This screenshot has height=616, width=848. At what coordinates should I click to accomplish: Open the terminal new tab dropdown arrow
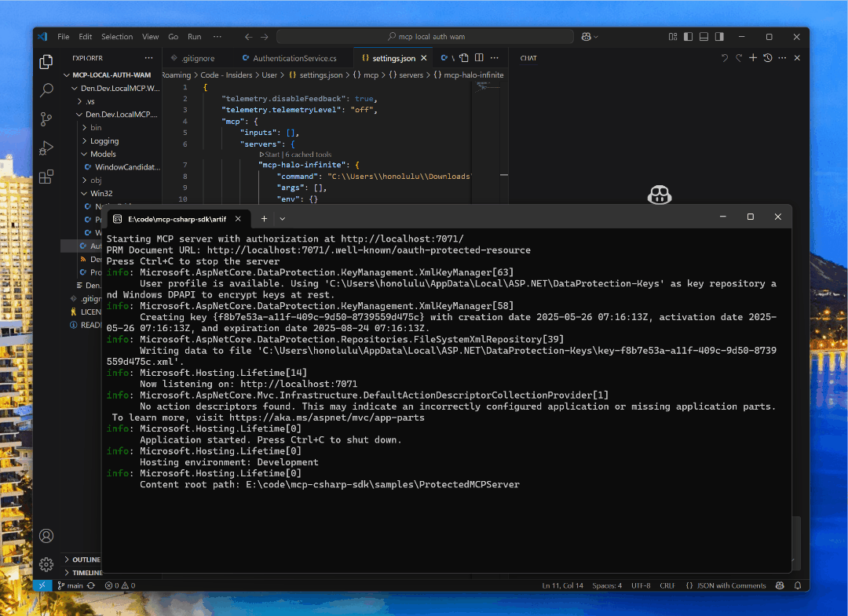283,219
